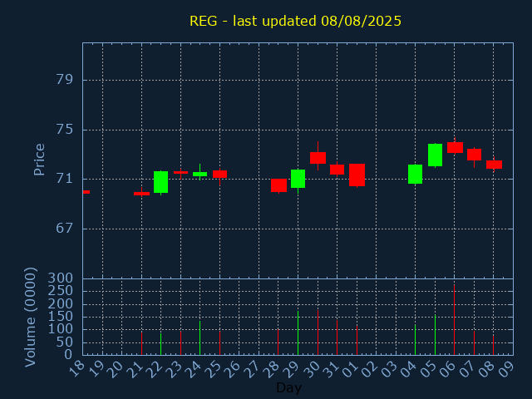
Task: Select the red candlestick for day 28
Action: pyautogui.click(x=279, y=185)
